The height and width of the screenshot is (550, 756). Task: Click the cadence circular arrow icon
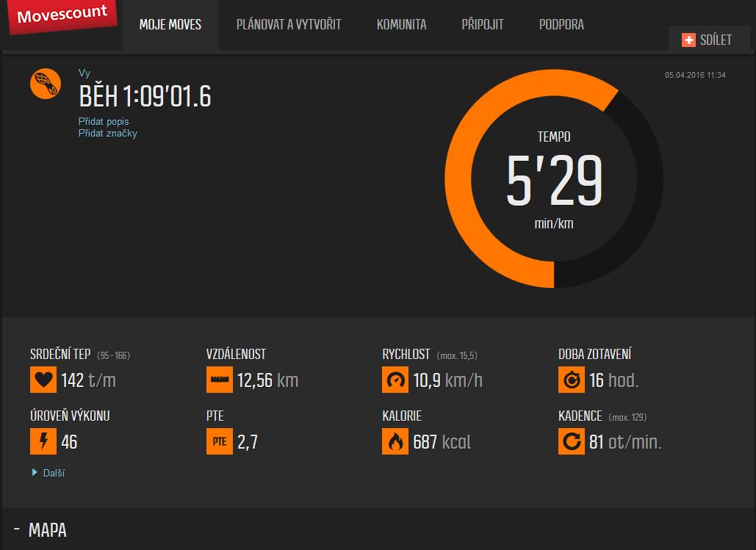(572, 442)
